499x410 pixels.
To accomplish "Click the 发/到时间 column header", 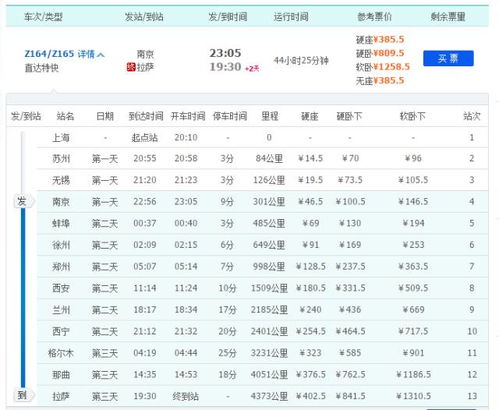I will tap(228, 17).
